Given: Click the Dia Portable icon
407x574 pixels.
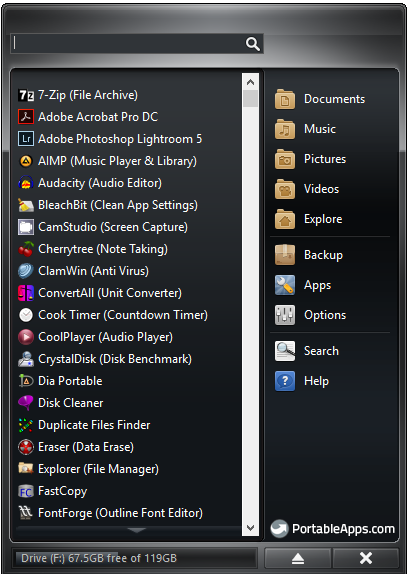Looking at the screenshot, I should tap(26, 381).
